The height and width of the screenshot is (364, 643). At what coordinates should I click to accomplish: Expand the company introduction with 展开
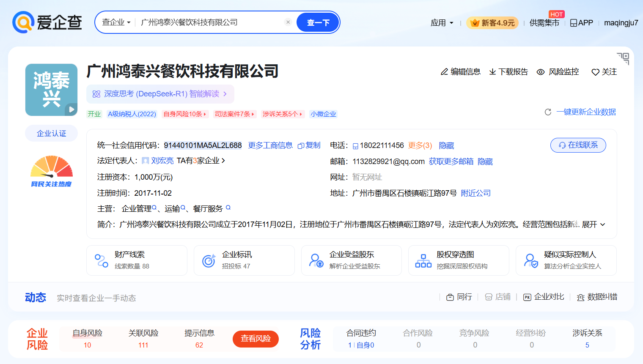(x=594, y=224)
